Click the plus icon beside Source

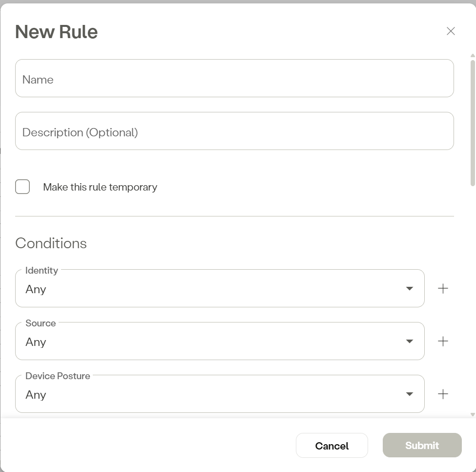pyautogui.click(x=443, y=342)
